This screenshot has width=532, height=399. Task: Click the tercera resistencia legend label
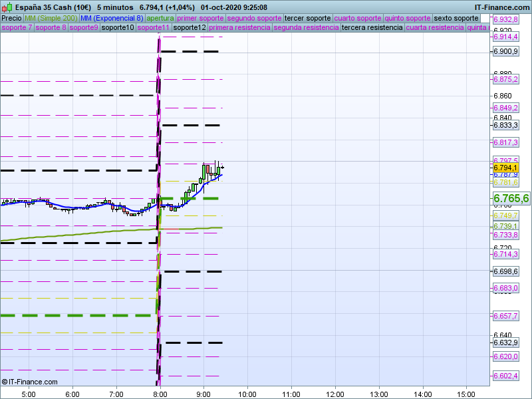click(372, 28)
